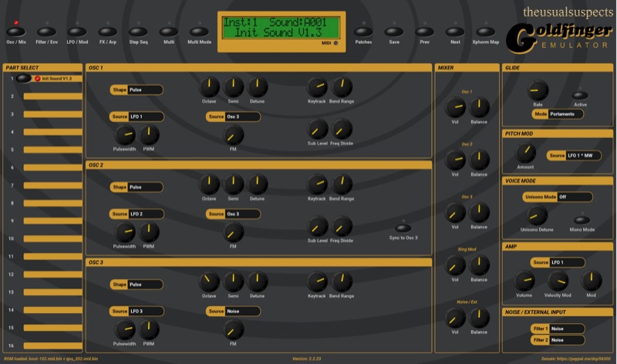Viewport: 617px width, 364px height.
Task: Click the OSC 2 FM knob
Action: [234, 232]
